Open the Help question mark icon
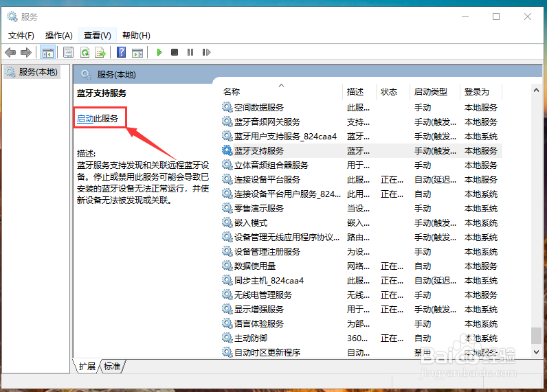 (x=121, y=52)
